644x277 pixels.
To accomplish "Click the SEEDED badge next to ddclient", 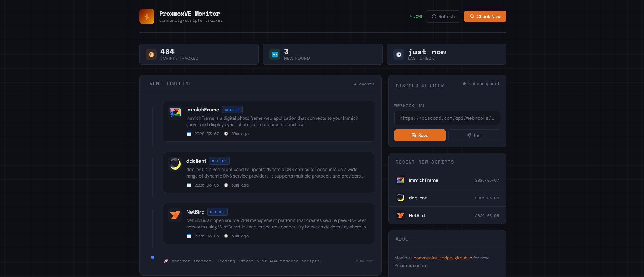I will [219, 161].
